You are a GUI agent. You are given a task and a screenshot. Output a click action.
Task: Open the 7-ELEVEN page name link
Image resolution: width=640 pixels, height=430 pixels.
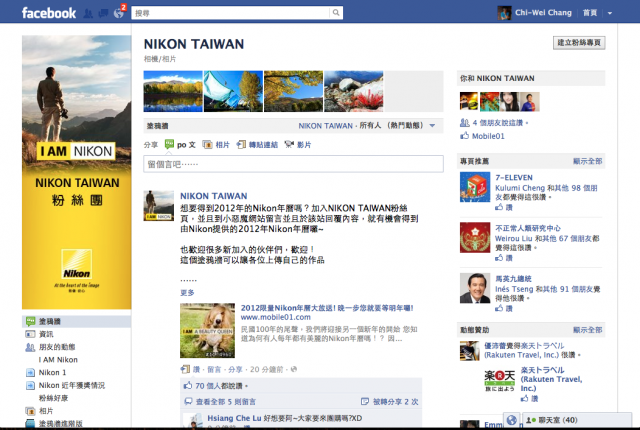[514, 177]
